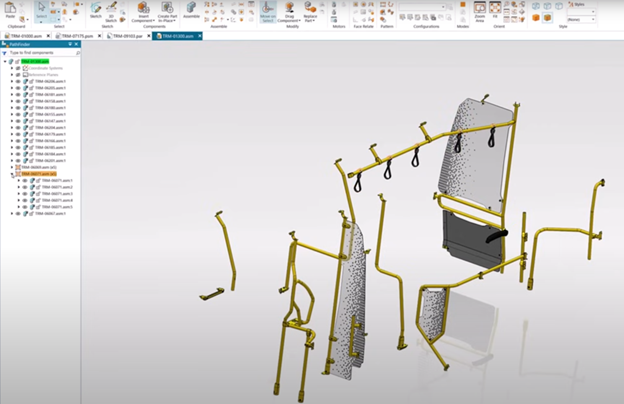Collapse the TRM-06071.asm pattern group

pyautogui.click(x=12, y=174)
